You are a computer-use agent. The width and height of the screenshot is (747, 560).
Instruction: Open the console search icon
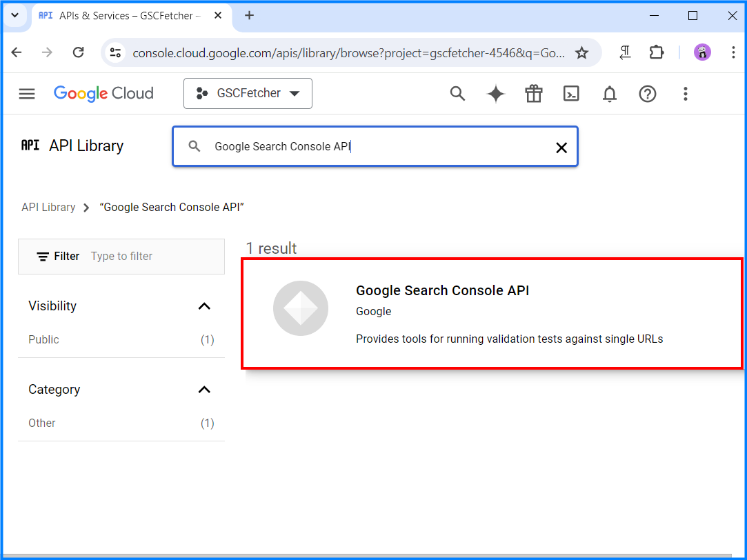coord(457,94)
